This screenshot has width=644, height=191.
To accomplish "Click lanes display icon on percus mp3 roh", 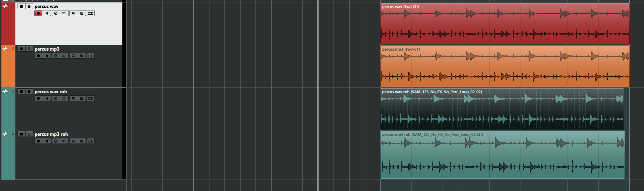I will 91,141.
